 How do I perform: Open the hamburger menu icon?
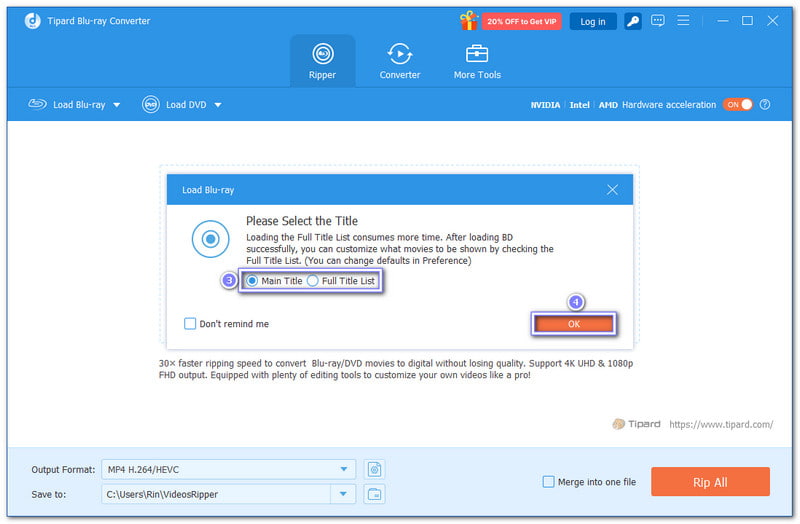click(685, 21)
